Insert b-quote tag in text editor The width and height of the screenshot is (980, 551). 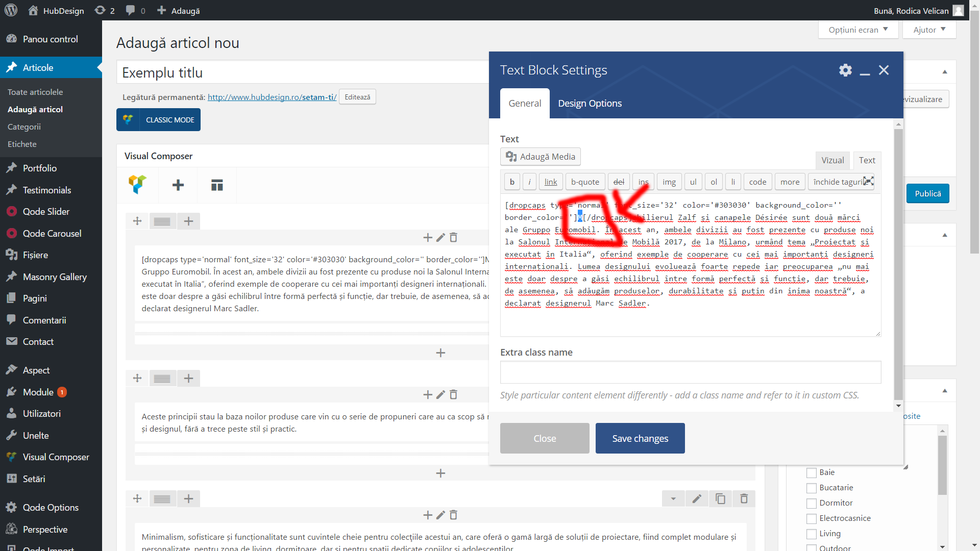pos(585,182)
